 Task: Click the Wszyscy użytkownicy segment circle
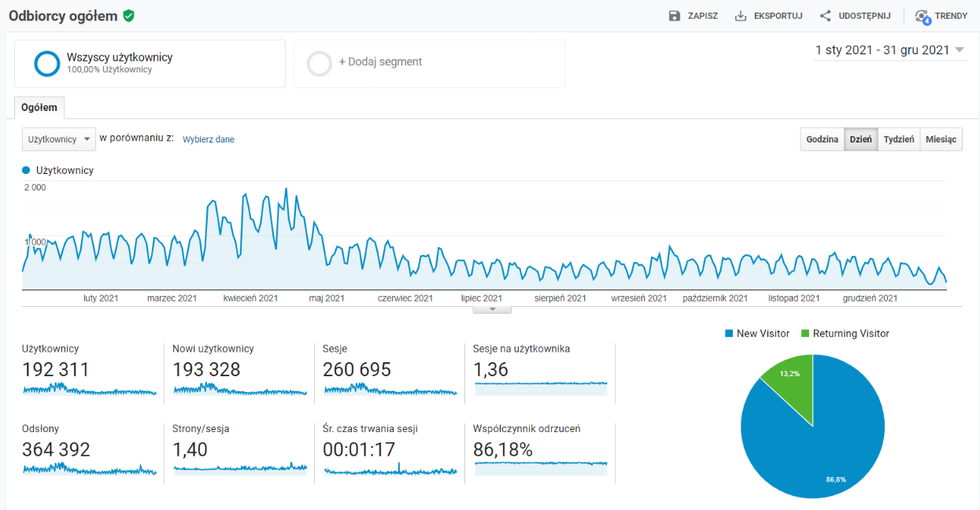47,64
